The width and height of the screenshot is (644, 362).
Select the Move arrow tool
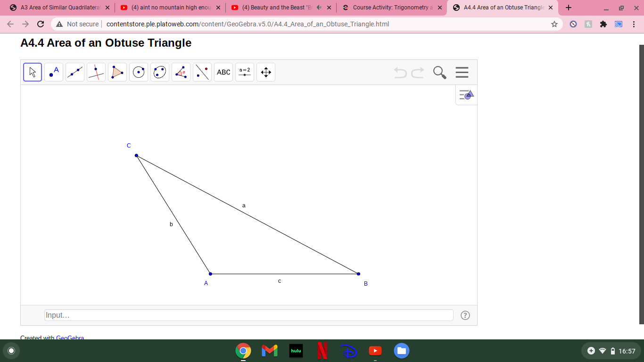coord(32,72)
